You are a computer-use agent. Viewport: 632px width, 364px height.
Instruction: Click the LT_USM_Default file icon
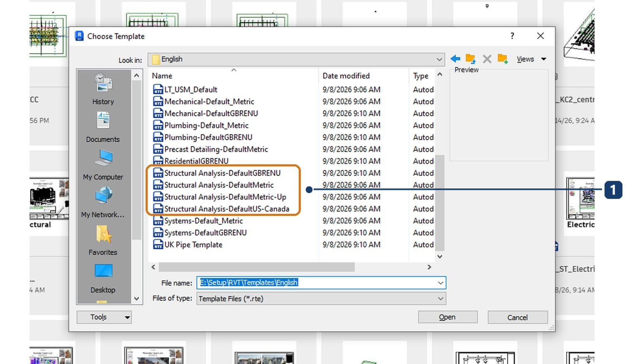coord(158,89)
